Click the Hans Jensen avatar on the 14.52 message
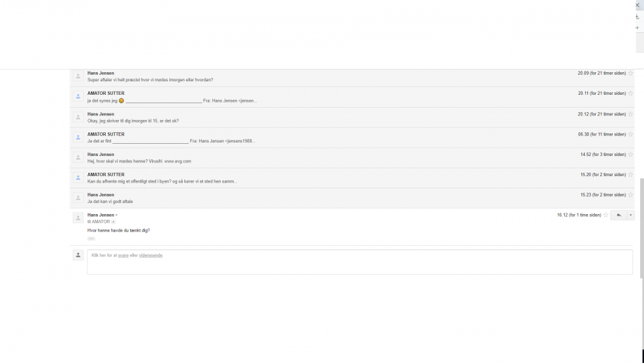The height and width of the screenshot is (363, 644). (78, 158)
